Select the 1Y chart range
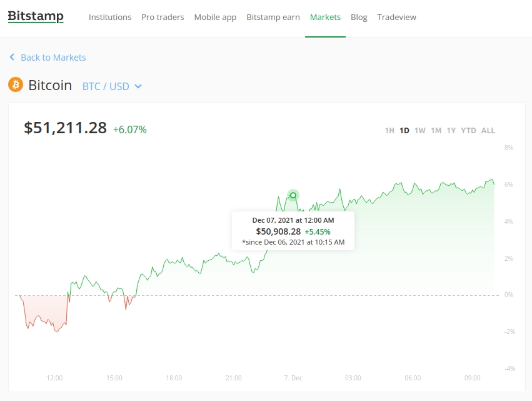532x401 pixels. coord(451,130)
